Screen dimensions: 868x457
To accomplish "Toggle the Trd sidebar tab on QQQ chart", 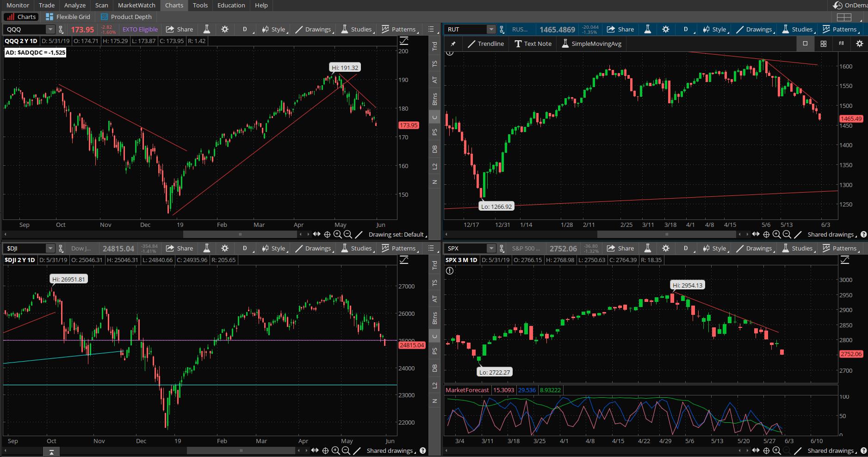I will coord(434,46).
